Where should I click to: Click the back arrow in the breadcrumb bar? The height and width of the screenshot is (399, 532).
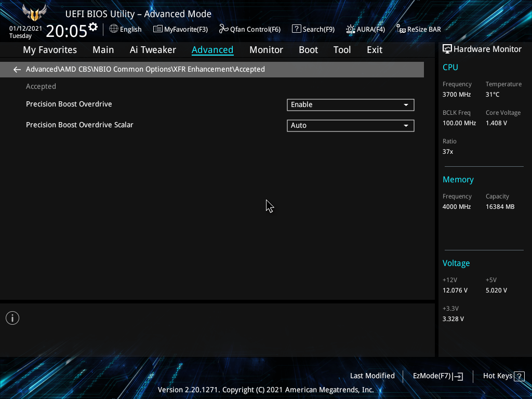coord(17,70)
